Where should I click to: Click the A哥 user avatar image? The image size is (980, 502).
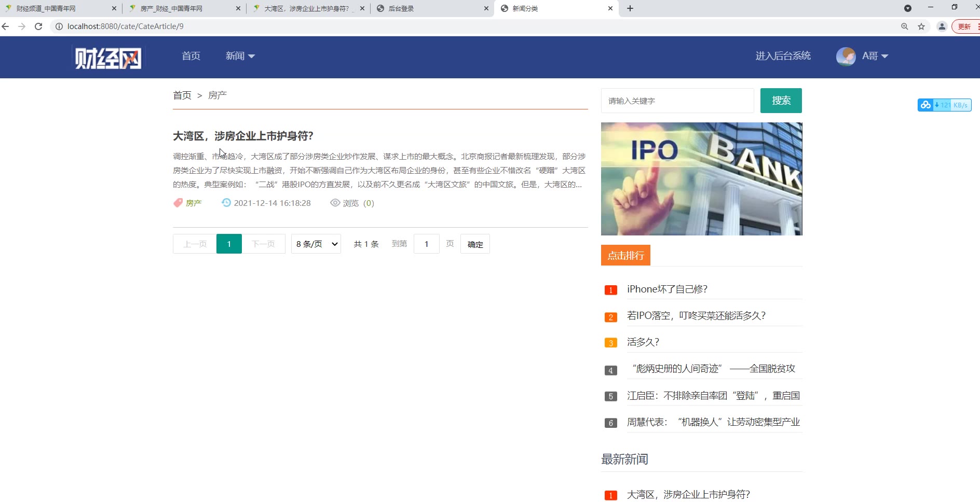point(846,56)
